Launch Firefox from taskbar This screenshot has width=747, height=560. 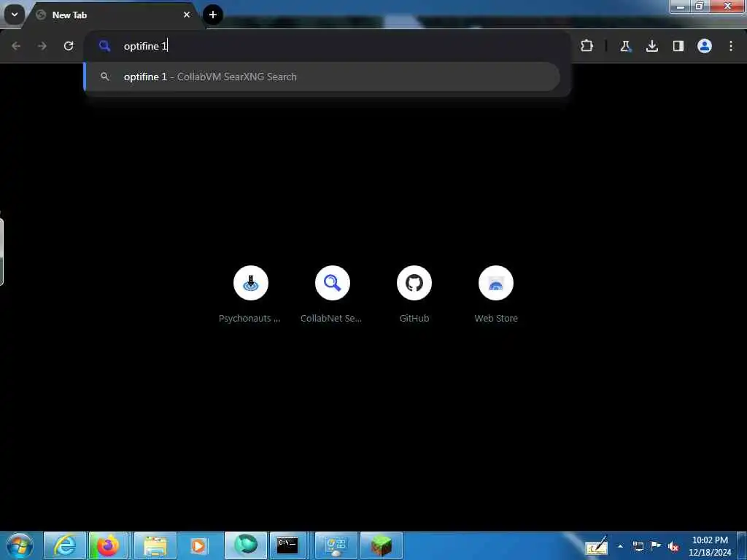108,545
